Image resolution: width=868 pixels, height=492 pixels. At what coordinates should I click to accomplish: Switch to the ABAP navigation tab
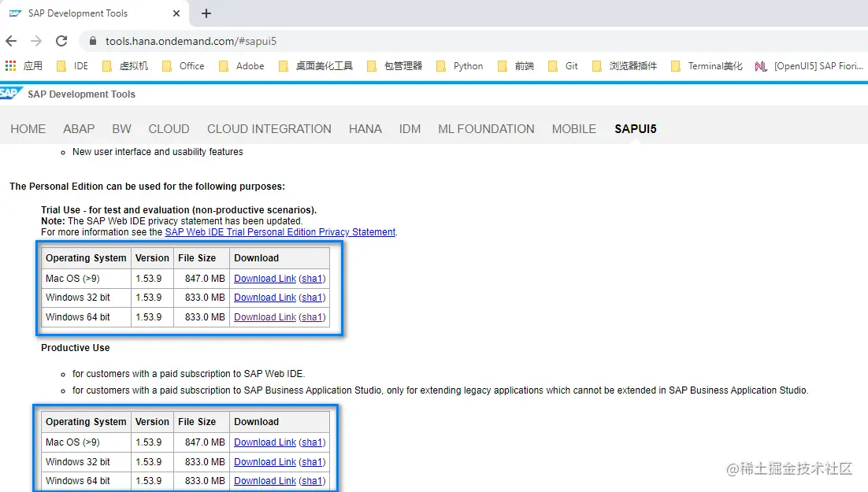tap(79, 129)
